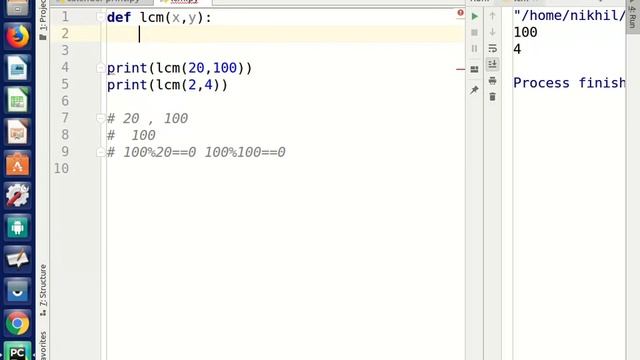Screen dimensions: 640x360
Task: Open LibreOffice Calc from dock
Action: (17, 100)
